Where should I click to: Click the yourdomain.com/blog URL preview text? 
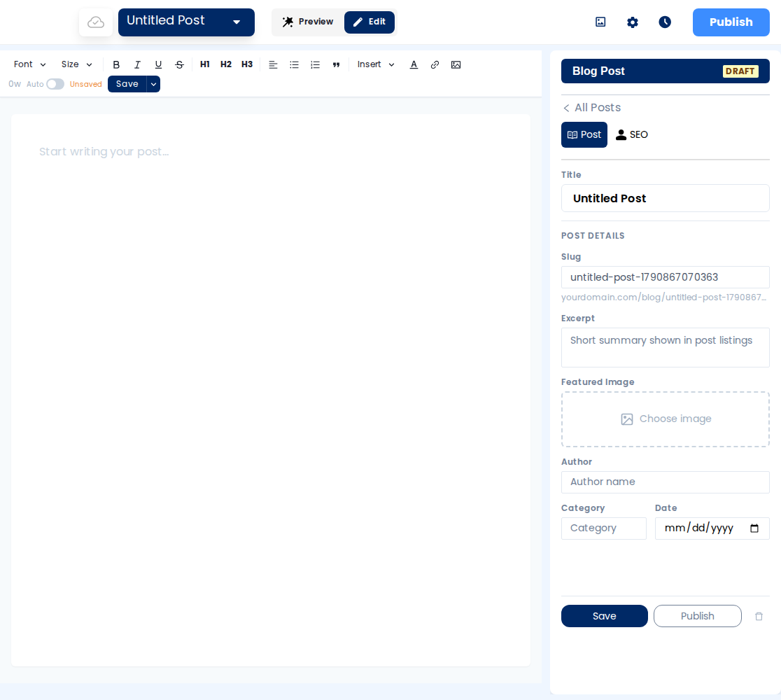point(664,297)
